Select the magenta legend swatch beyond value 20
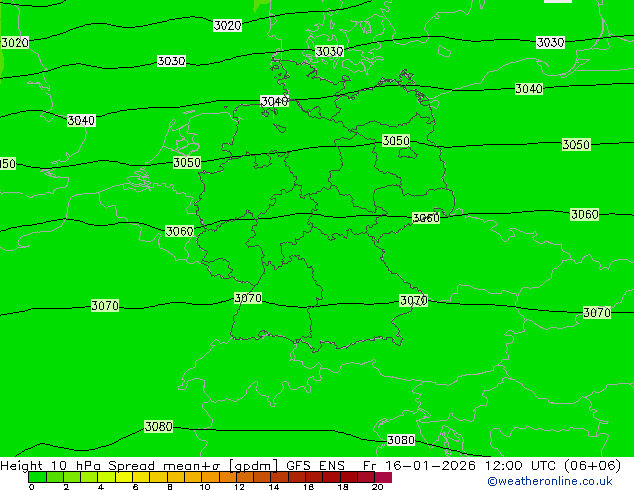 pos(383,477)
